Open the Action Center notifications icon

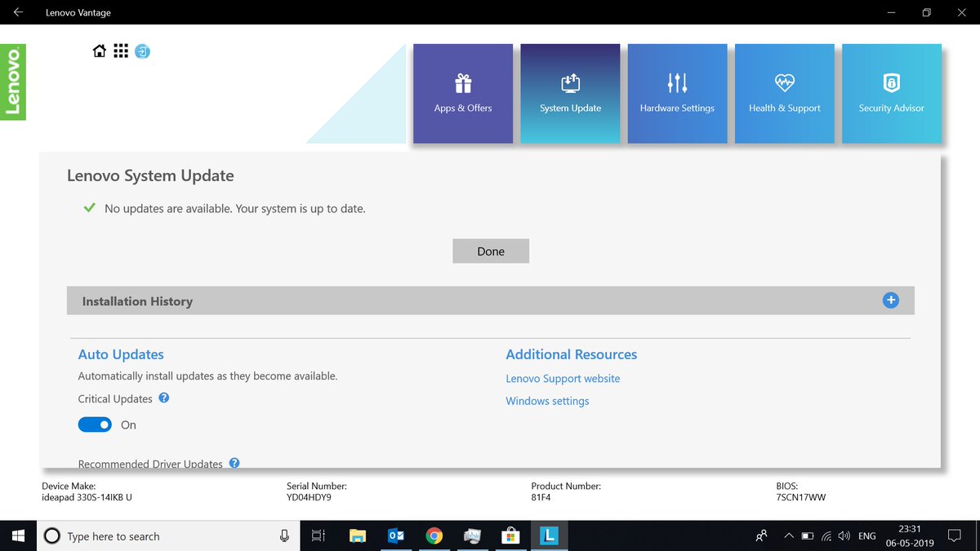(954, 535)
